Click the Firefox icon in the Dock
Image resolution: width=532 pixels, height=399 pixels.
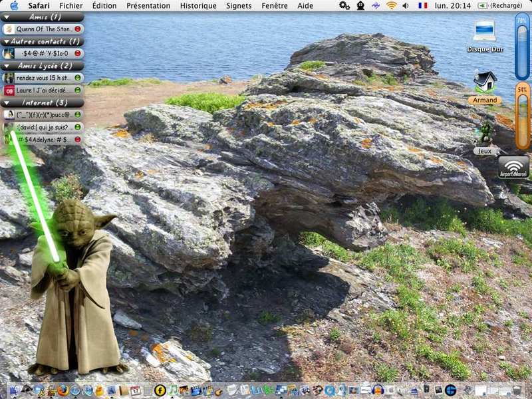[63, 390]
